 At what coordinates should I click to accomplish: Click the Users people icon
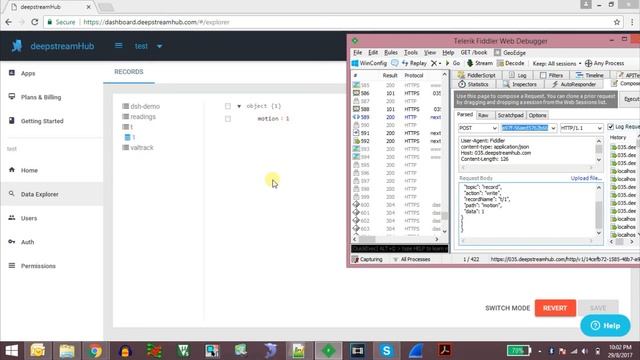coord(12,218)
